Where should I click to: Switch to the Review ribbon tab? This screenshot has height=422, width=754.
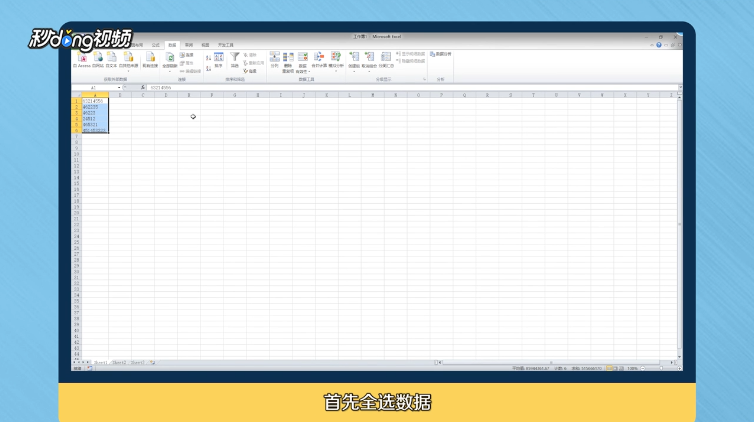pos(189,45)
